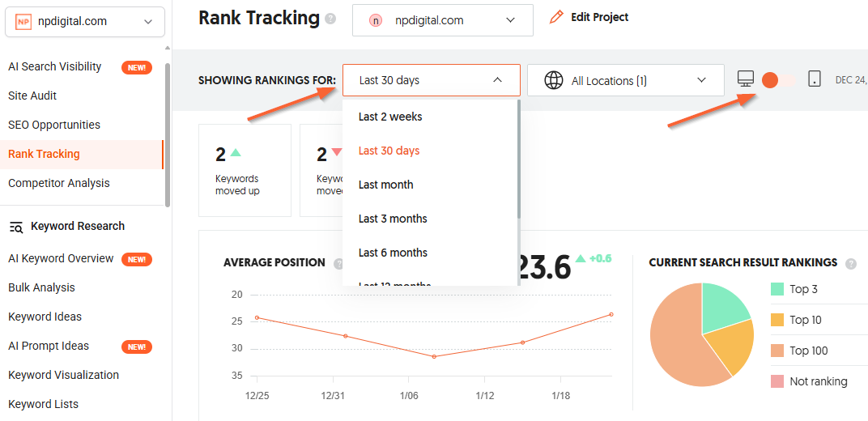Open the sidebar npdigital.com project selector
The image size is (868, 421).
point(85,22)
